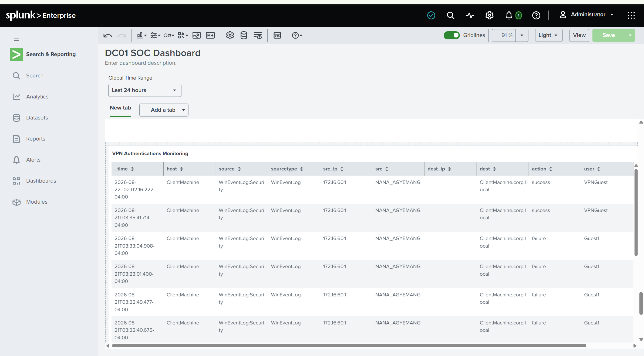Image resolution: width=644 pixels, height=356 pixels.
Task: Sort the table by src_ip column
Action: click(342, 169)
